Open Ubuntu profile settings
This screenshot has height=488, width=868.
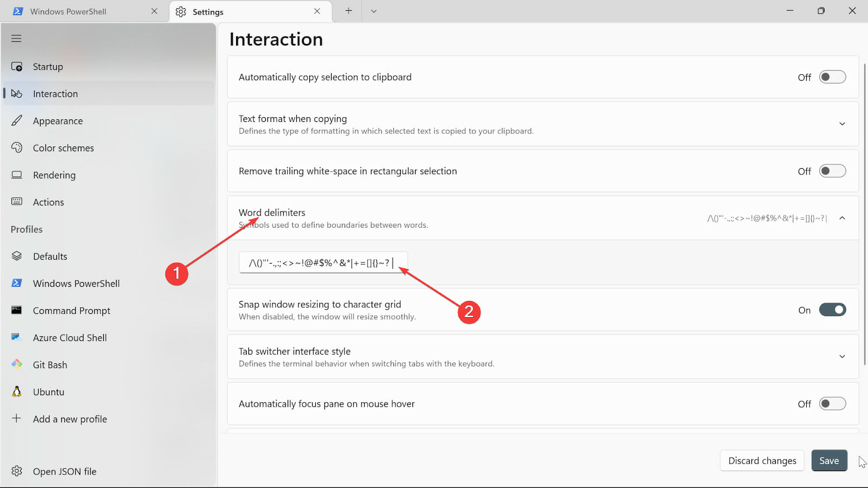(x=108, y=392)
